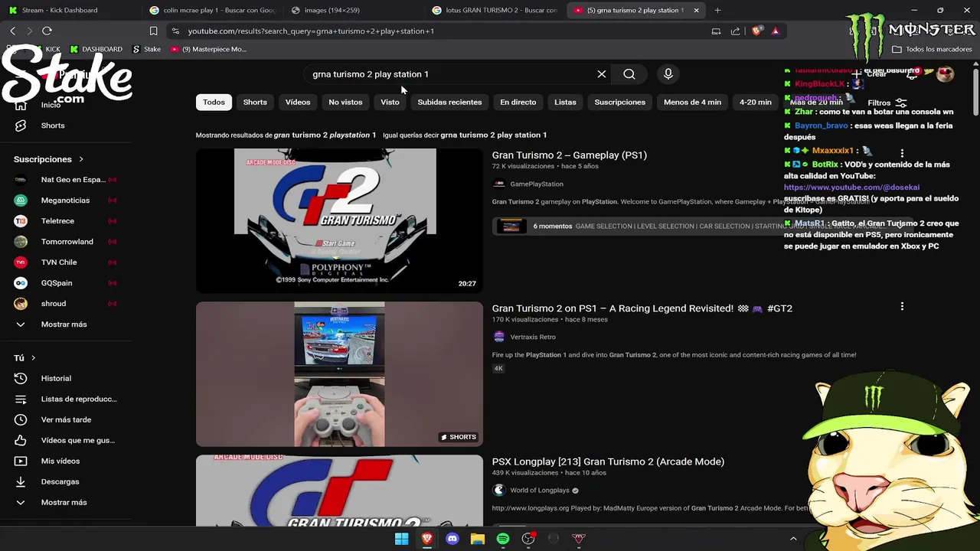The image size is (980, 551).
Task: Open Spotify from the taskbar
Action: 503,539
